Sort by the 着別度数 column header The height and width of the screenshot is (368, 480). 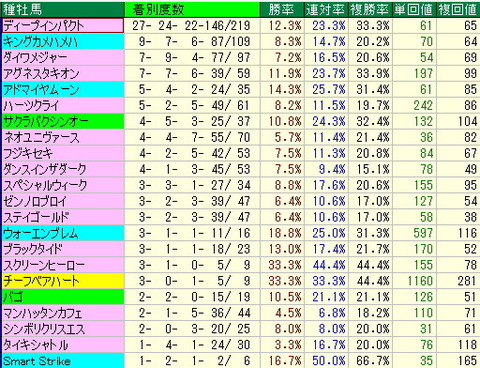192,9
